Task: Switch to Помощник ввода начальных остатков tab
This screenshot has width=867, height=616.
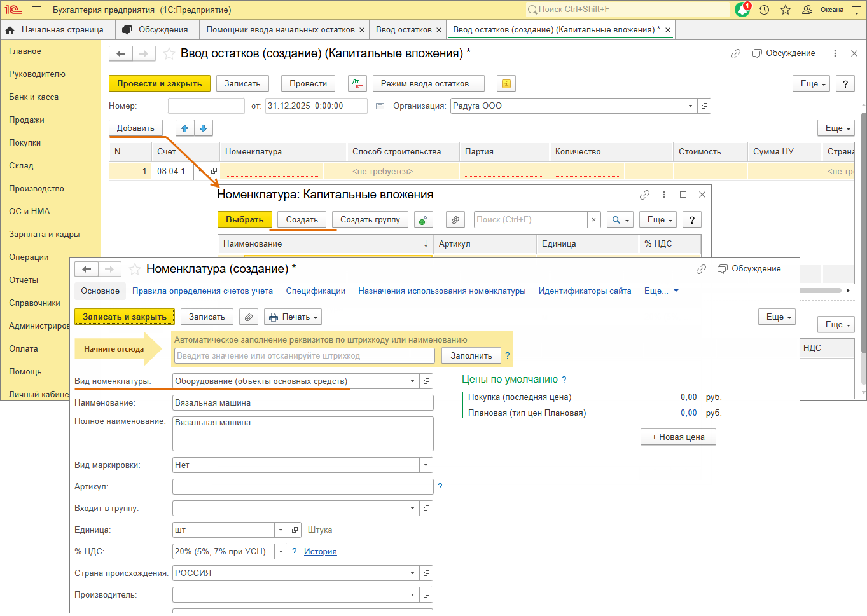Action: point(281,30)
